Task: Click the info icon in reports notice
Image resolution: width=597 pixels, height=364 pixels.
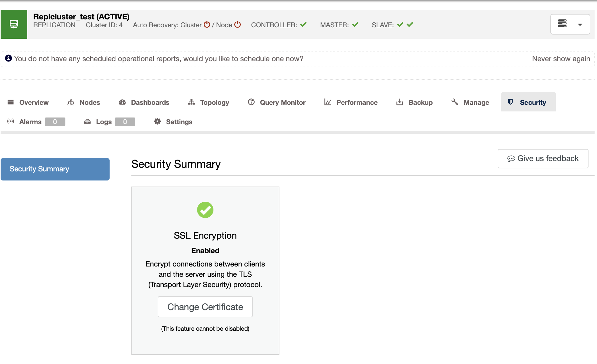Action: 8,58
